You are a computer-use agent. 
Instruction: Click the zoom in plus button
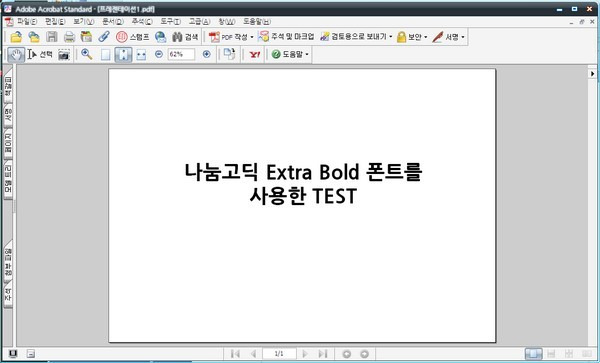point(207,54)
